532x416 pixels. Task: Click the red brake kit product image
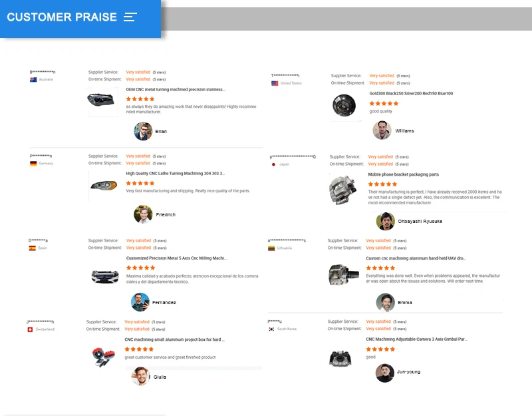[104, 356]
